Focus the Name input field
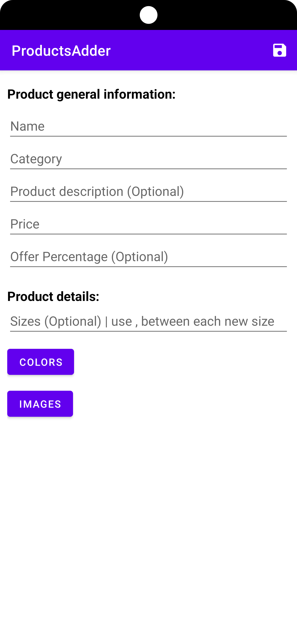Image resolution: width=297 pixels, height=644 pixels. point(148,126)
